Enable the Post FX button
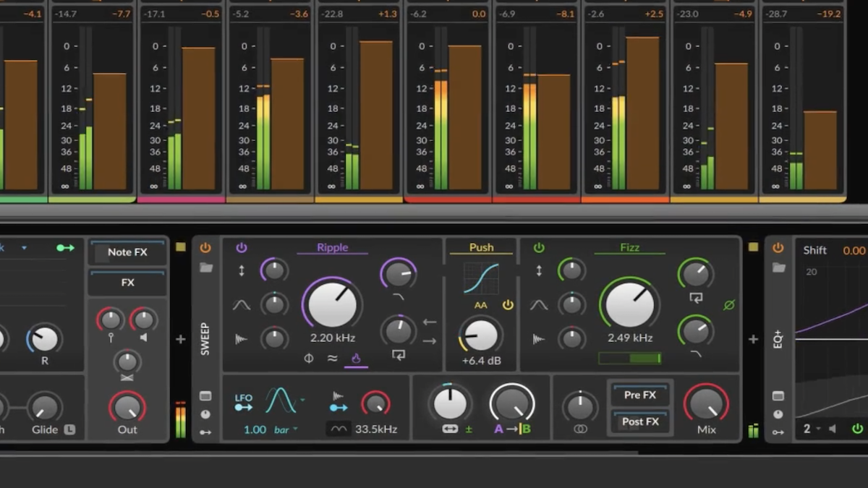Screen dimensions: 868x488 point(640,421)
